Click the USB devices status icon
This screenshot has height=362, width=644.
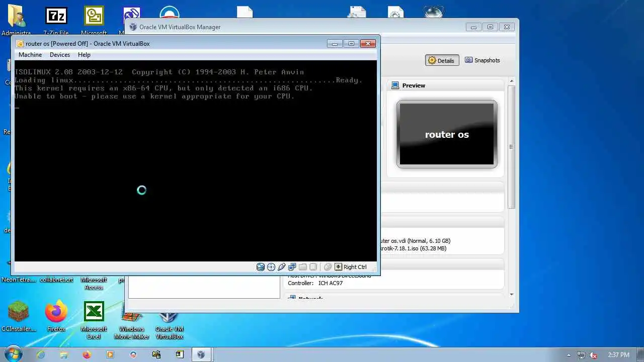pyautogui.click(x=282, y=267)
